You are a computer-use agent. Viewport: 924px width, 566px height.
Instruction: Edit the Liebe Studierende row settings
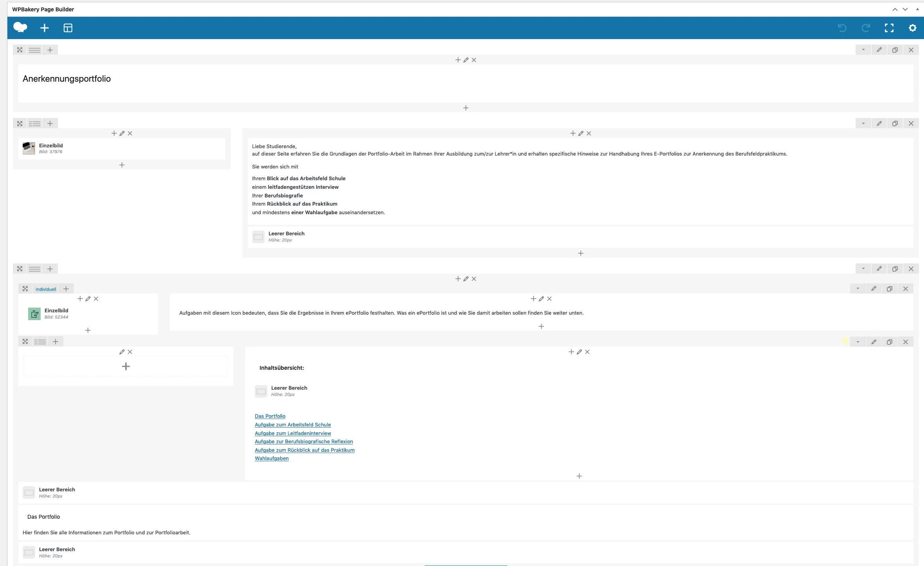879,124
